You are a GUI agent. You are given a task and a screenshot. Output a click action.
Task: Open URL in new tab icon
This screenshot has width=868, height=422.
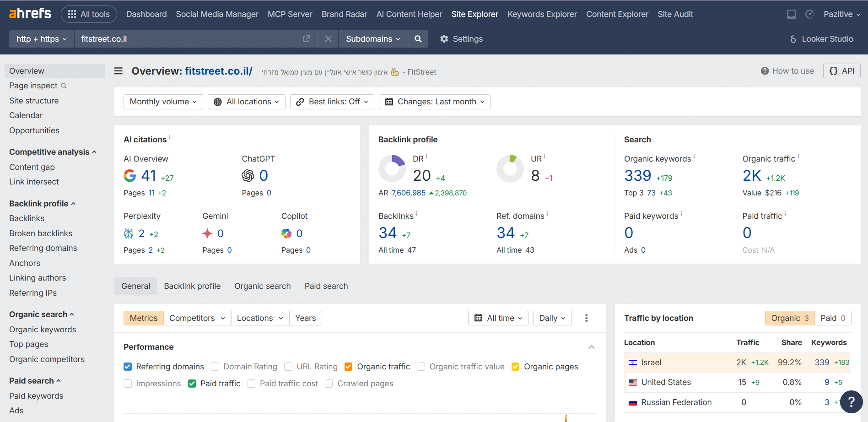pos(307,39)
